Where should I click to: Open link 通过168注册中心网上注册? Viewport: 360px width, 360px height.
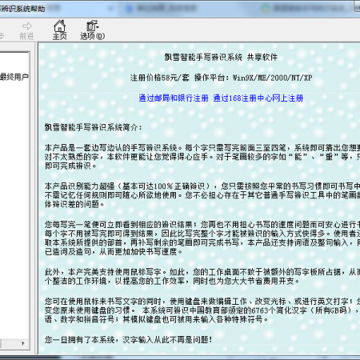[258, 98]
